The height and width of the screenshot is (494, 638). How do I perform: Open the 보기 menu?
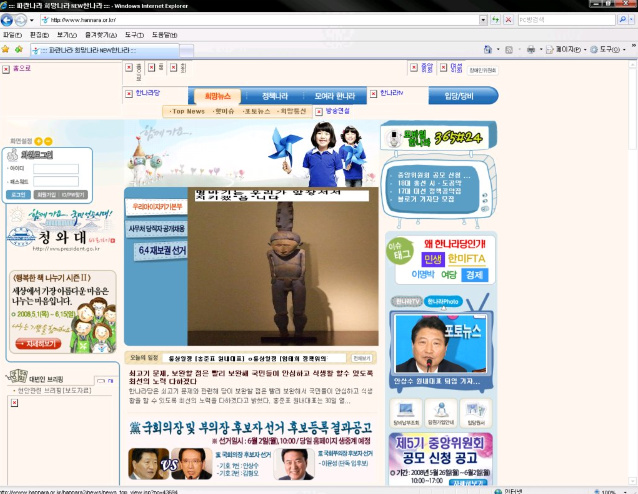tap(67, 35)
